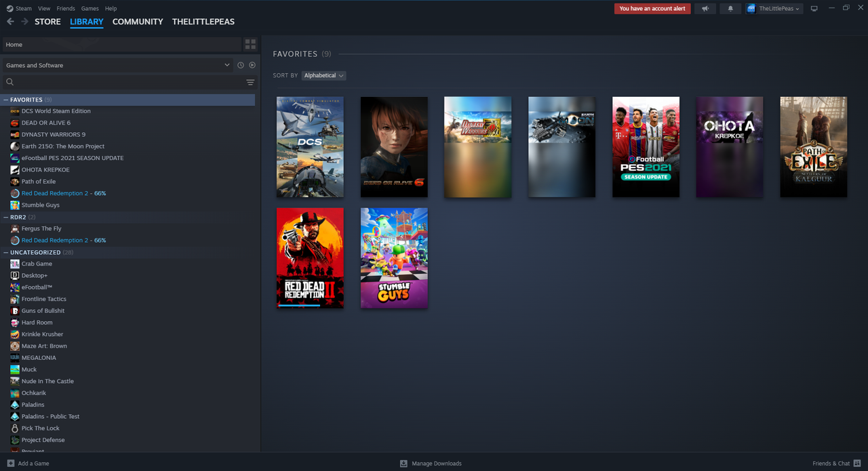The height and width of the screenshot is (471, 868).
Task: Click the library search input field
Action: pos(129,82)
